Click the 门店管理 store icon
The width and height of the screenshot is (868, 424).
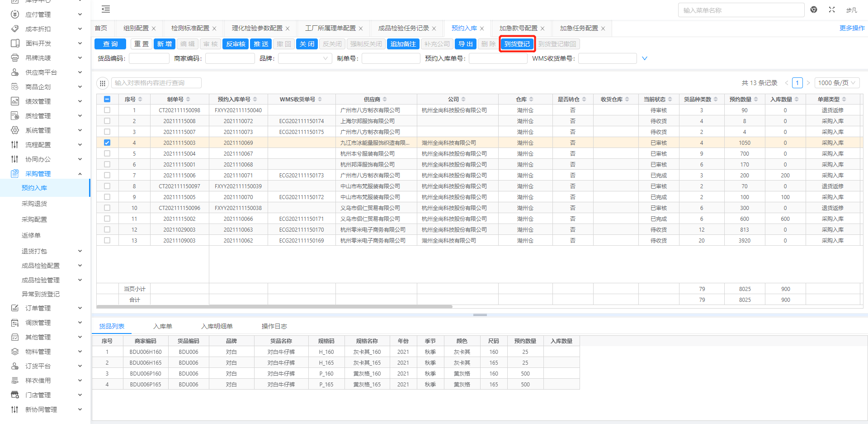[15, 395]
